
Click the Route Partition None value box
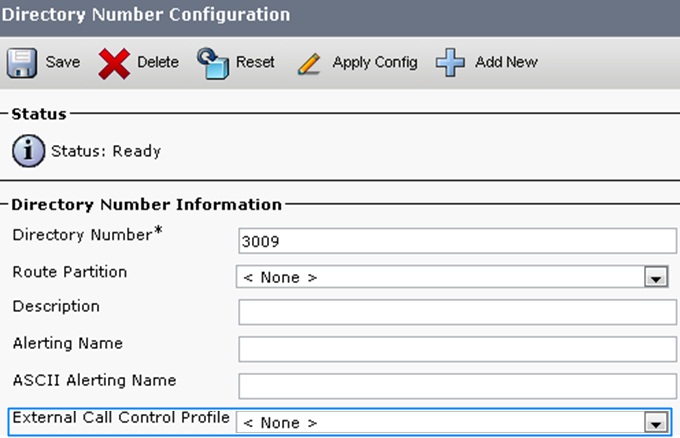[x=452, y=277]
